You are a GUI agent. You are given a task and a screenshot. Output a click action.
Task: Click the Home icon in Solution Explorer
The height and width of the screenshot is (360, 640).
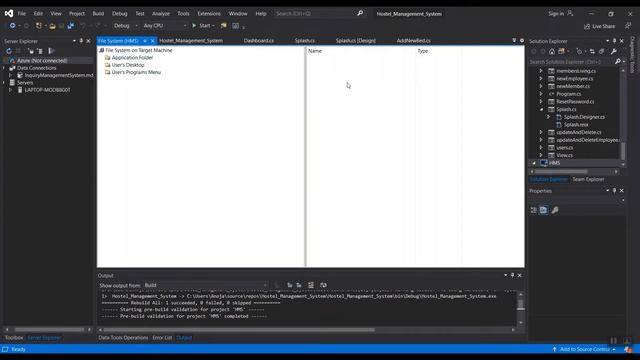click(x=552, y=51)
